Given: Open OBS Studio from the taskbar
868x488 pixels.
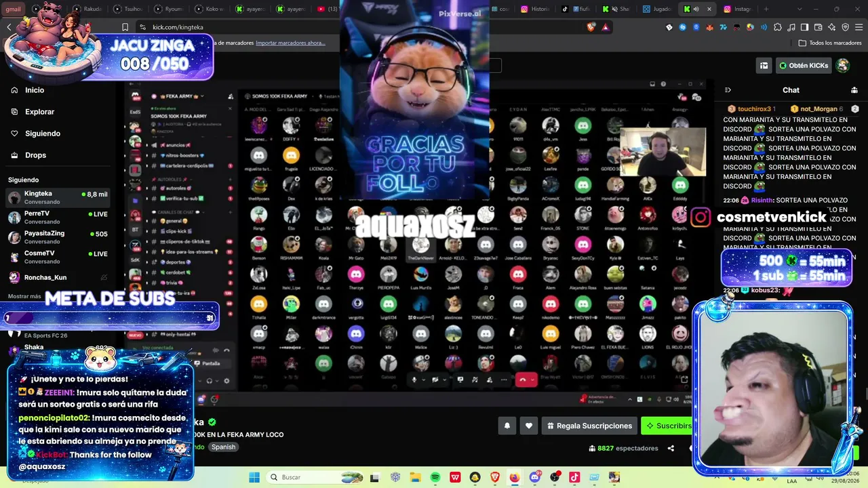Looking at the screenshot, I should tap(555, 477).
